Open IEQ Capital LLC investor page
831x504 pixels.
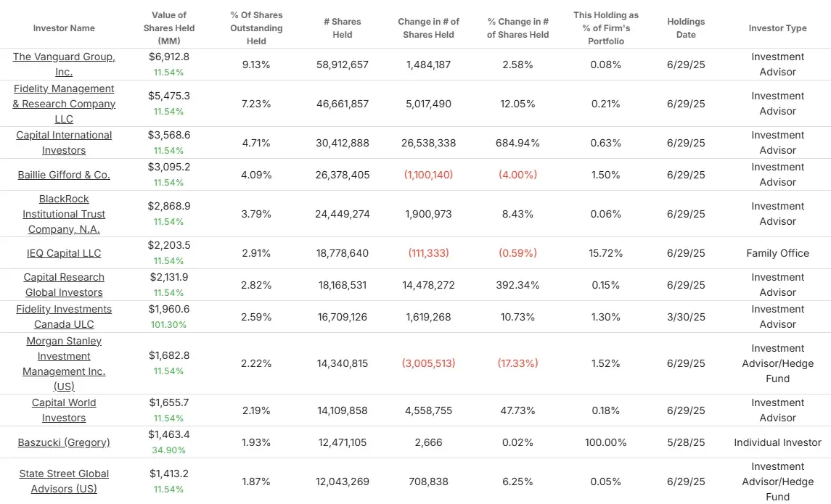click(x=64, y=253)
